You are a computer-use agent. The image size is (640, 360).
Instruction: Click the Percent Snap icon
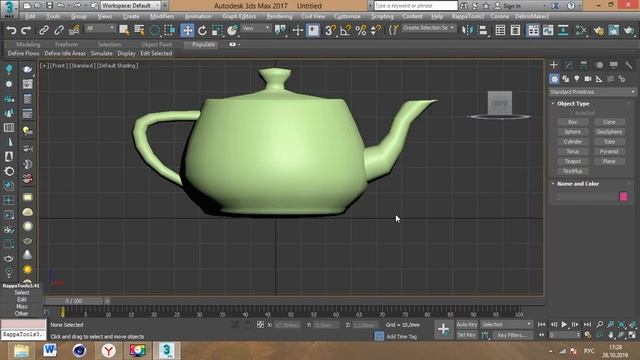(x=361, y=30)
